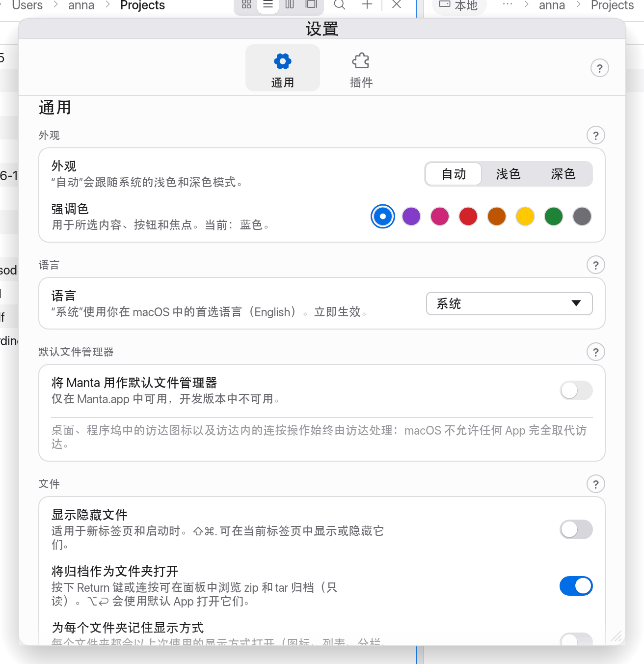Go to anna in the left pane breadcrumb
Image resolution: width=644 pixels, height=664 pixels.
(81, 5)
